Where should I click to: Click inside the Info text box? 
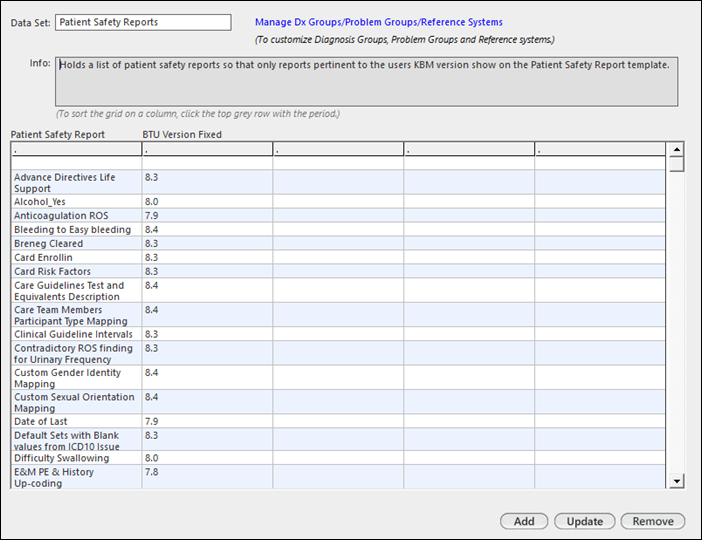click(367, 81)
